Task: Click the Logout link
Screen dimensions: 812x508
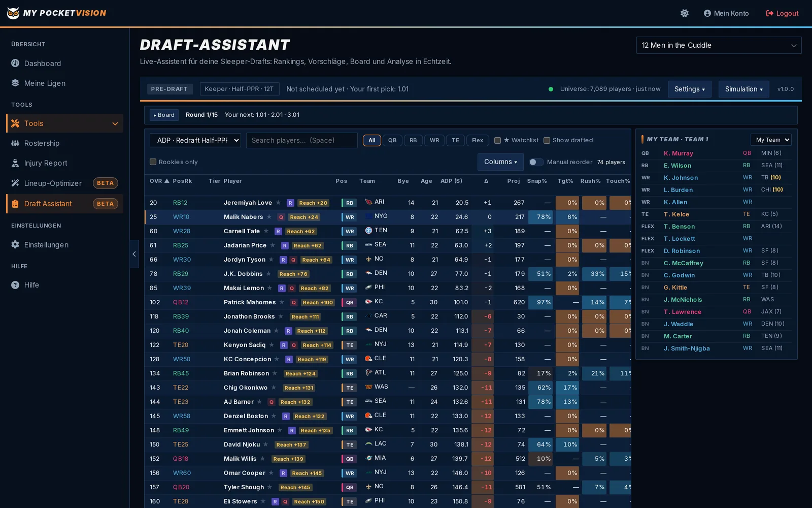Action: [782, 13]
